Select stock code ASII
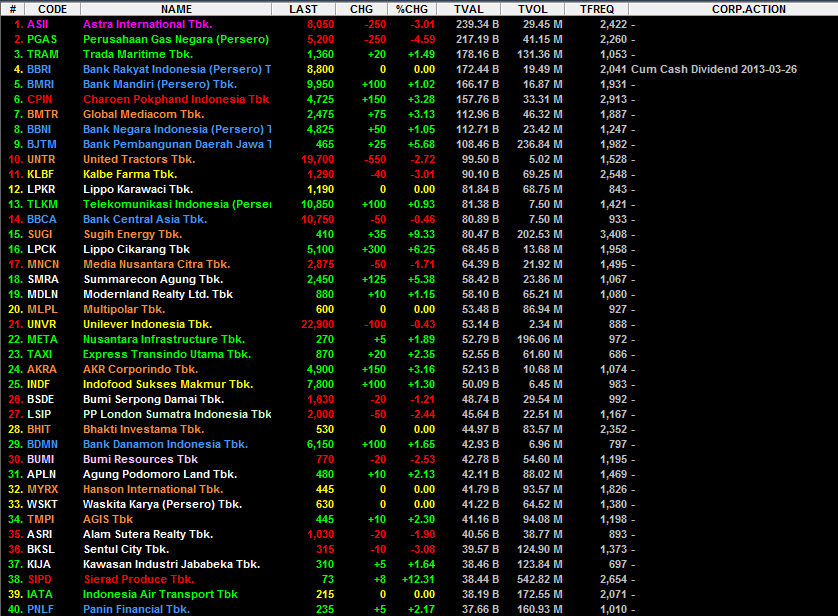Image resolution: width=838 pixels, height=616 pixels. pyautogui.click(x=37, y=25)
